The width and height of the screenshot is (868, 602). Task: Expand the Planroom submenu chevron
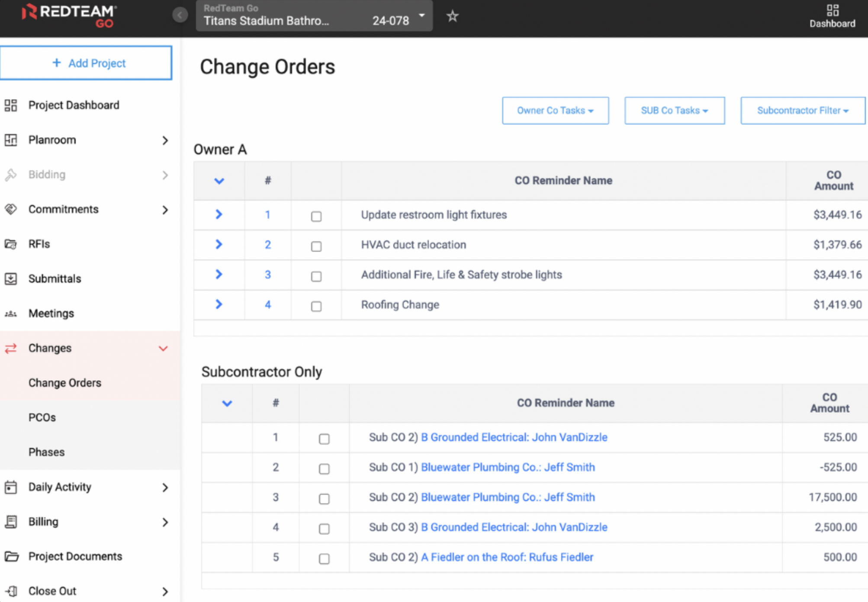[165, 140]
